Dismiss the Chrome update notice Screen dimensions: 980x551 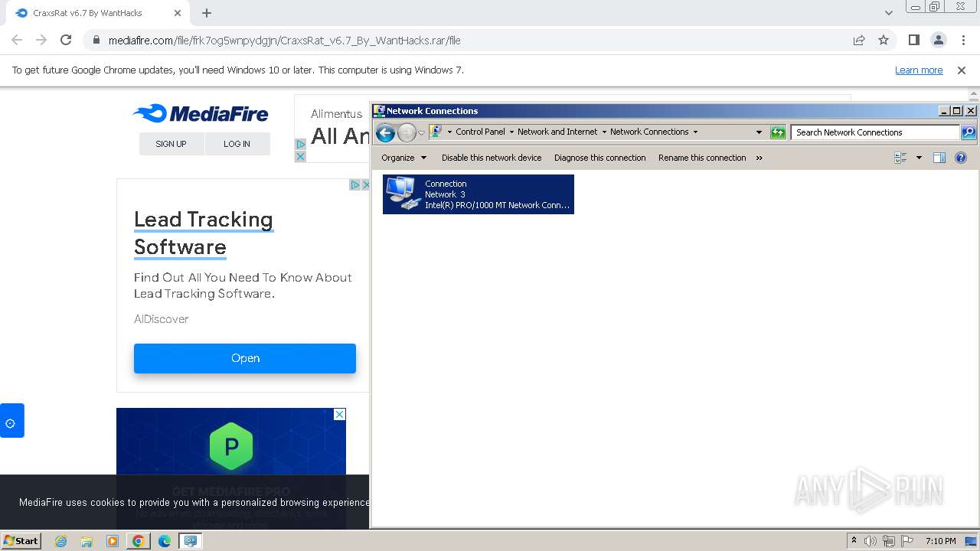tap(962, 70)
